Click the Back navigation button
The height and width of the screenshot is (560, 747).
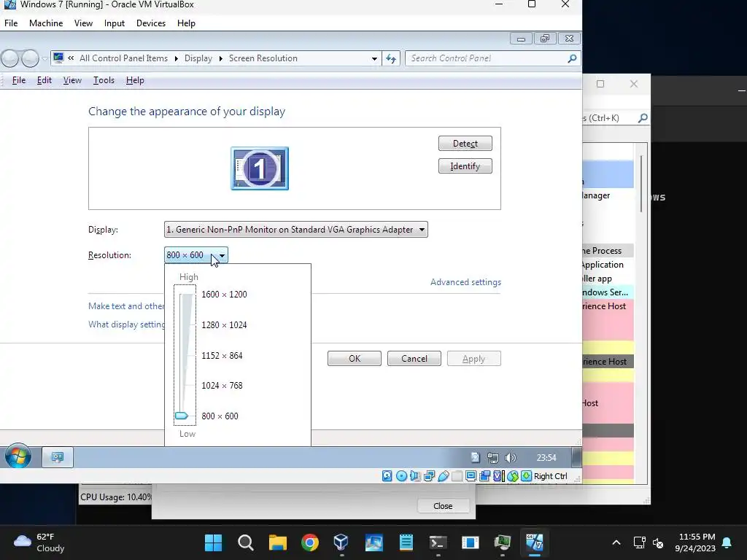pos(9,58)
